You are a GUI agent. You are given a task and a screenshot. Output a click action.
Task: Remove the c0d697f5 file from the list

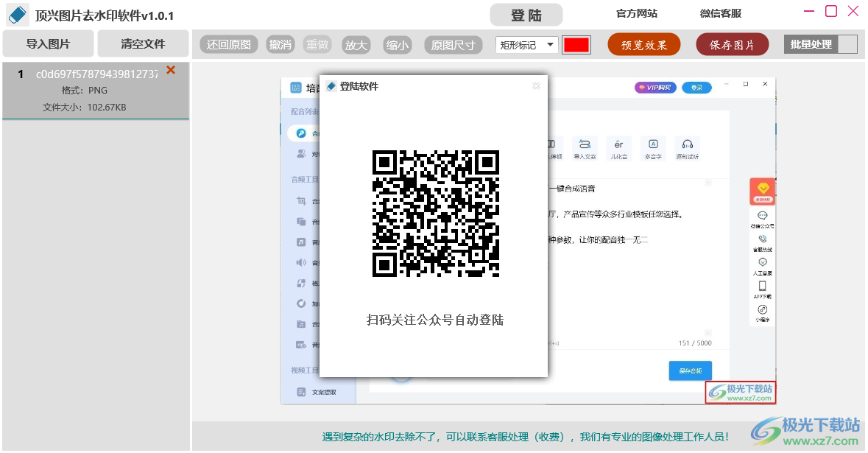click(x=171, y=70)
